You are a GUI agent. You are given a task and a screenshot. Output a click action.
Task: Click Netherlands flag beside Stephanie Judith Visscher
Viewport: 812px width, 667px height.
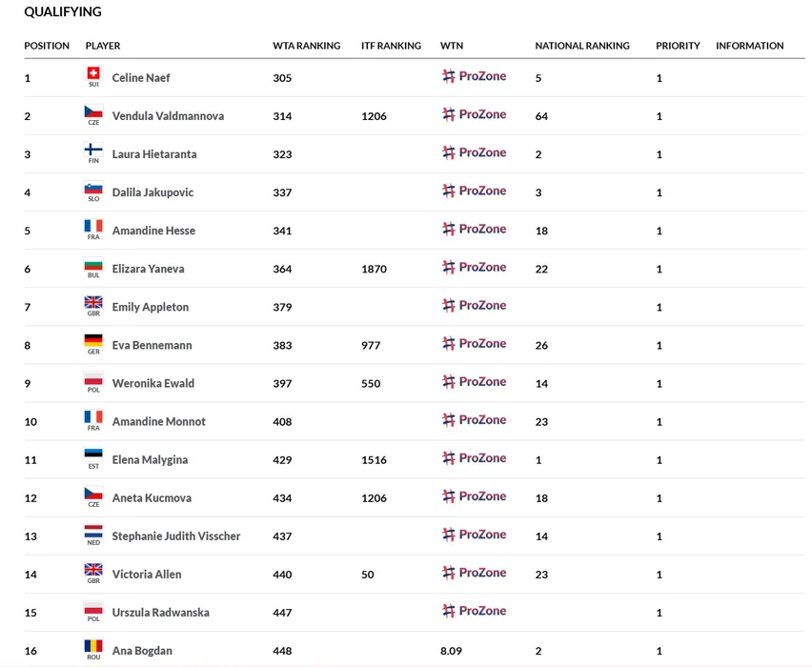pos(93,532)
